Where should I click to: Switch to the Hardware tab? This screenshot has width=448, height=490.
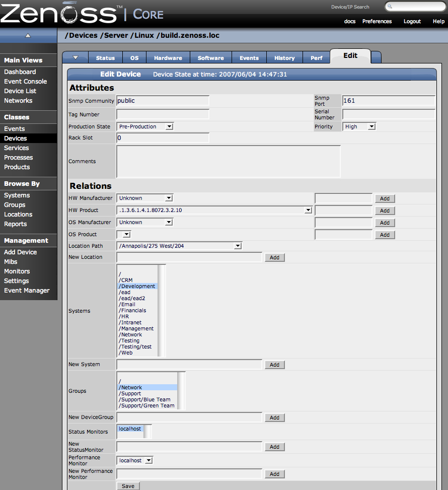pos(168,58)
